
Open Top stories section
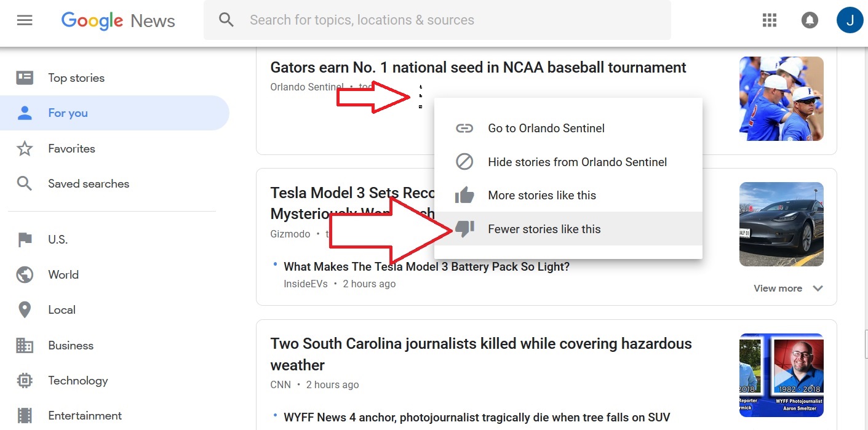pos(76,78)
